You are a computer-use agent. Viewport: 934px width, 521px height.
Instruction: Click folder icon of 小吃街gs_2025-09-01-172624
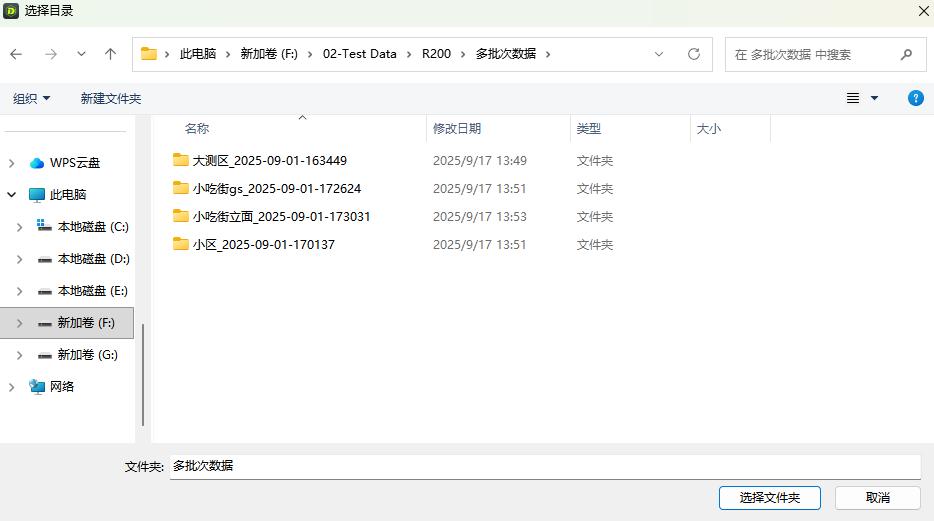180,188
